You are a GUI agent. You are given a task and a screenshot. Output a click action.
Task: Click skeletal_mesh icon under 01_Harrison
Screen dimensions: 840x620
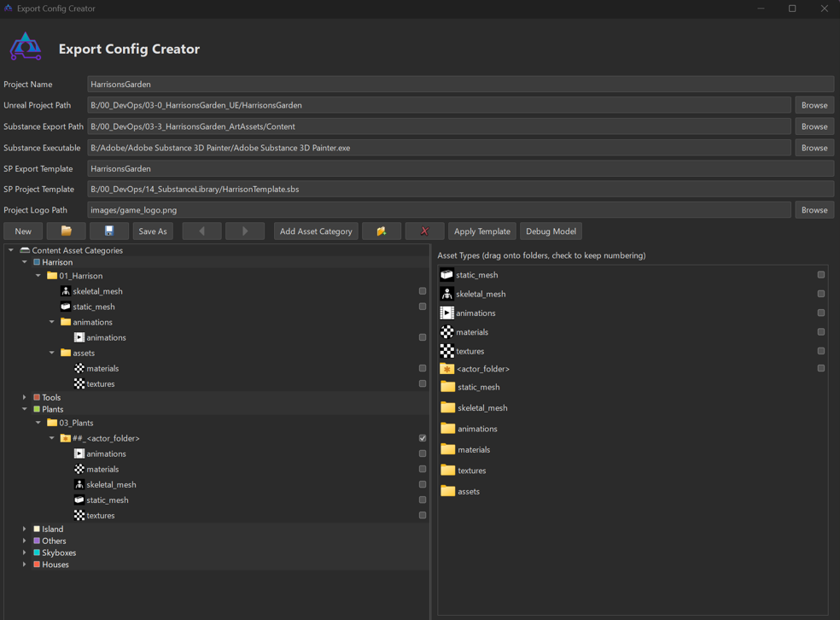coord(66,291)
